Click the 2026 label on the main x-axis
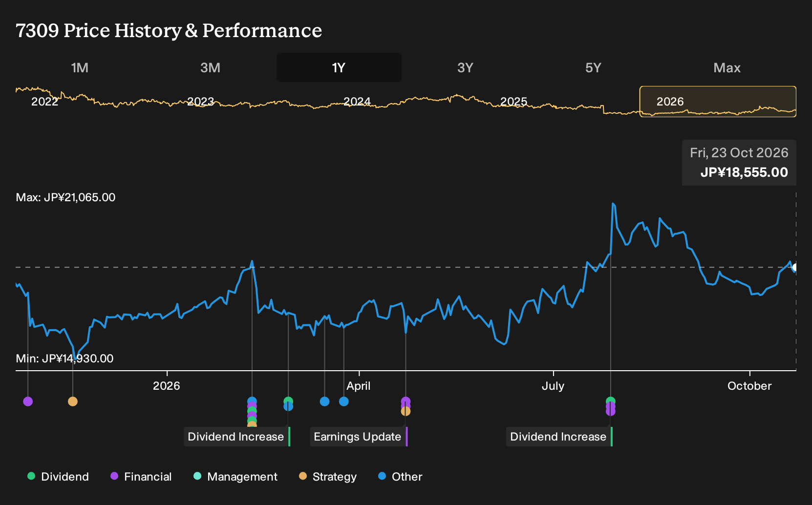The image size is (812, 505). (x=167, y=386)
